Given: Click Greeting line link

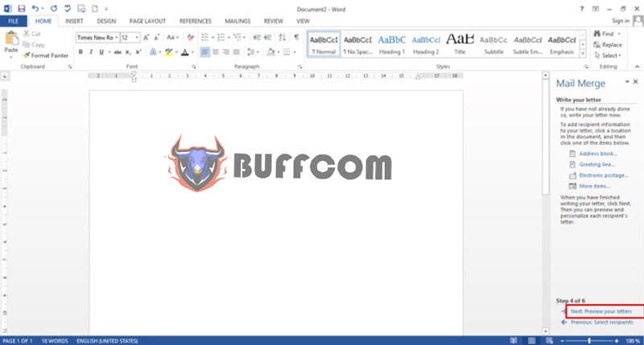Looking at the screenshot, I should click(x=597, y=165).
